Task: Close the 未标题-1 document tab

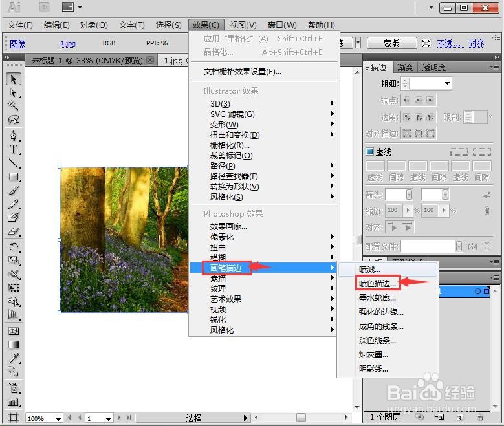Action: (150, 59)
